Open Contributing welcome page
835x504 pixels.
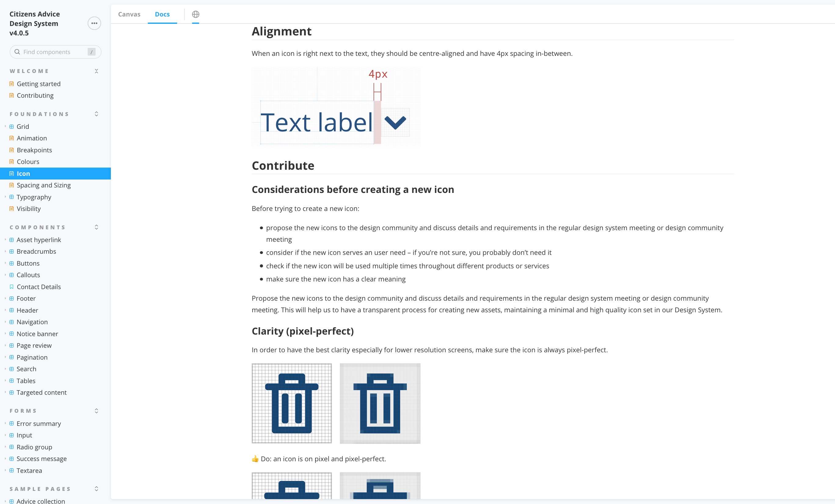[35, 96]
